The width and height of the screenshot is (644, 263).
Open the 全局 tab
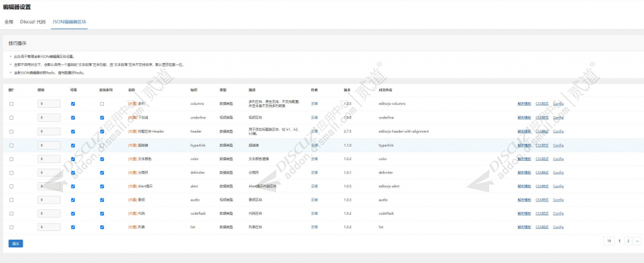(x=9, y=22)
